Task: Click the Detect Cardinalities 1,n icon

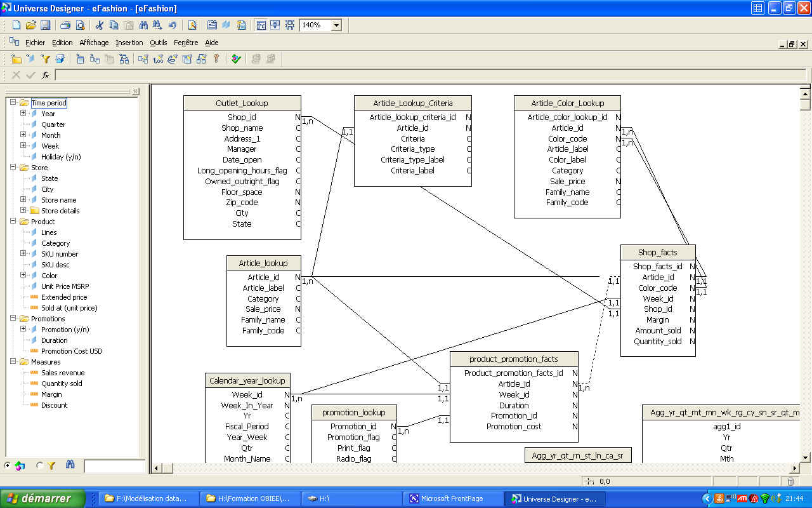Action: tap(158, 59)
